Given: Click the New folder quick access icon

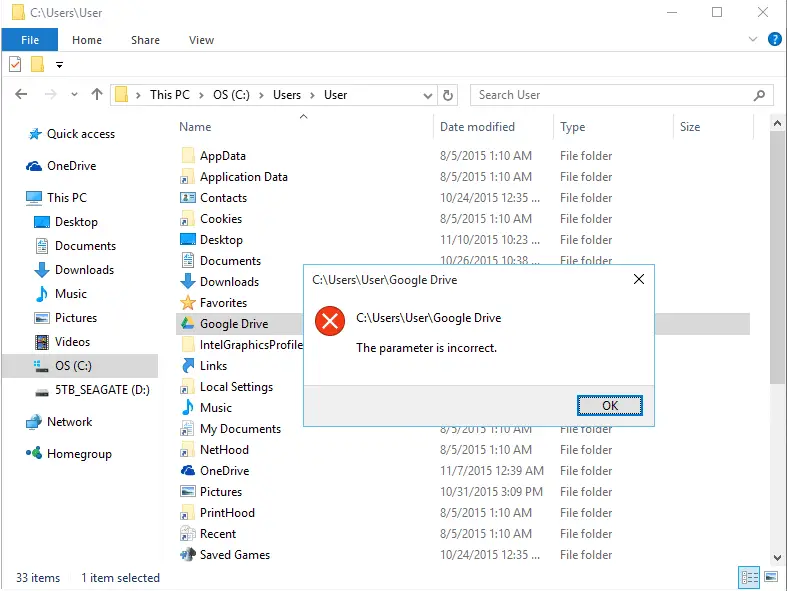Looking at the screenshot, I should click(37, 64).
